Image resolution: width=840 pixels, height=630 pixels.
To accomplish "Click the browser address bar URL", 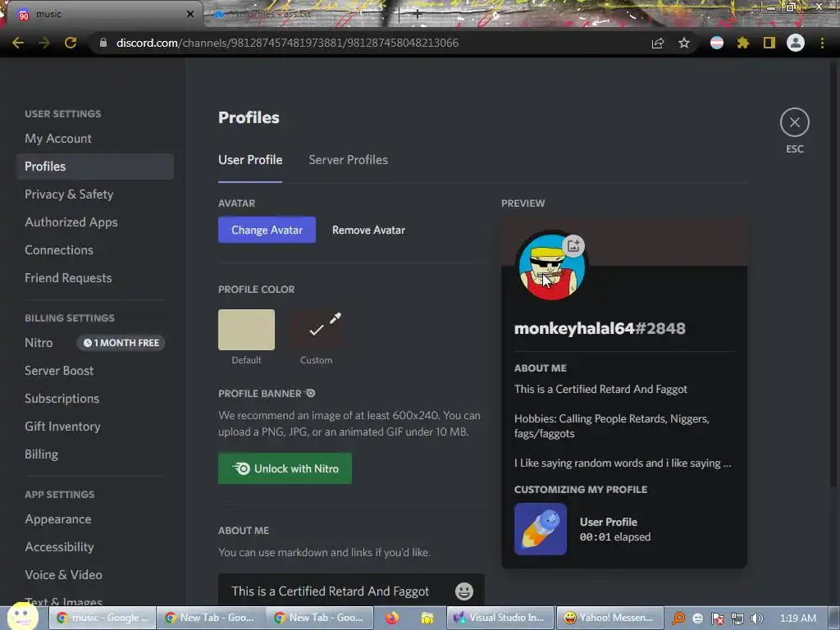I will click(287, 43).
